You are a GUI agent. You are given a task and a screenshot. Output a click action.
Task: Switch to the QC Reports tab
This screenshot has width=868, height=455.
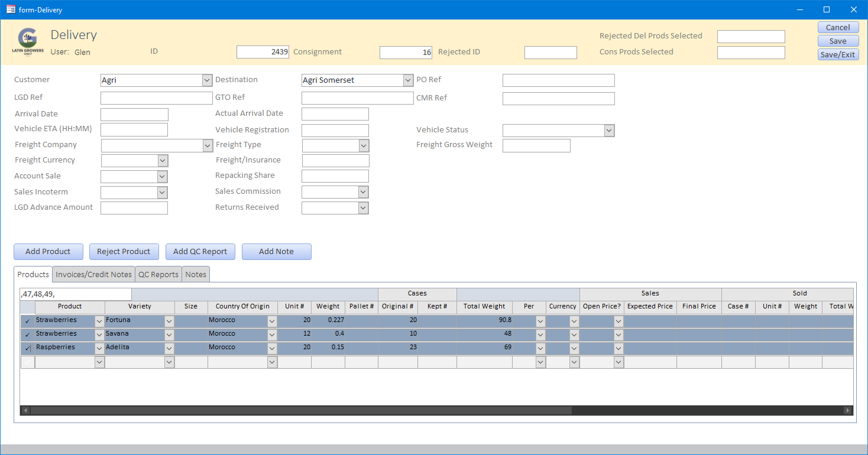click(158, 274)
